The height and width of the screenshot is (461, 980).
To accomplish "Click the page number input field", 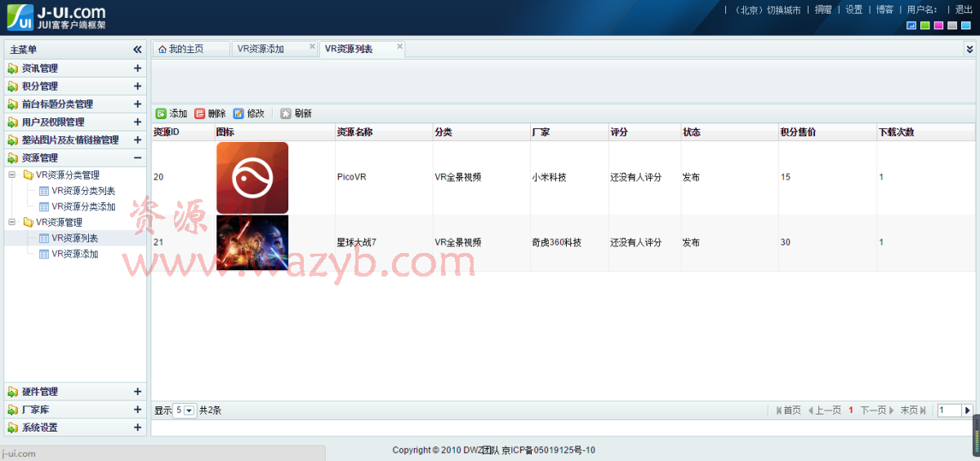I will click(949, 410).
